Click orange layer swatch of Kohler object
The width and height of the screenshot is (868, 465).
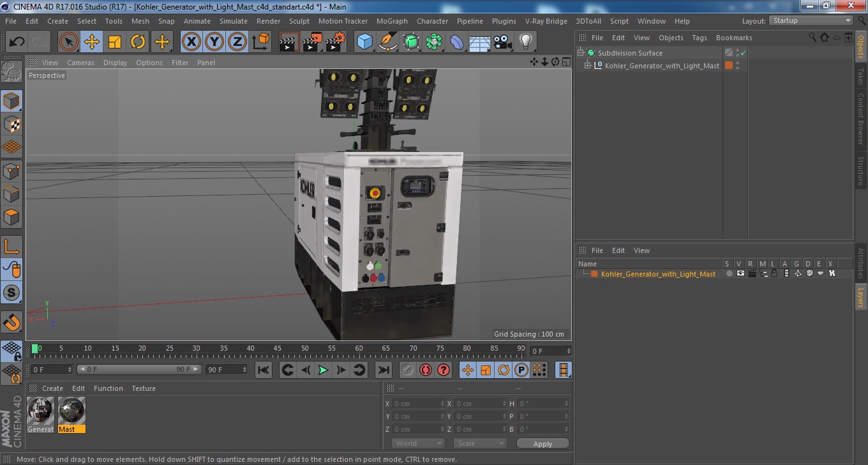[x=729, y=65]
